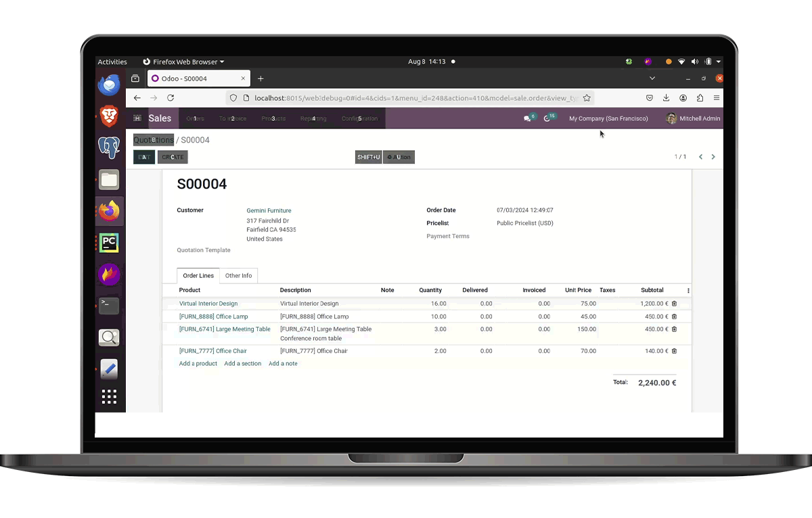Open optional columns menu in order table

pos(688,291)
